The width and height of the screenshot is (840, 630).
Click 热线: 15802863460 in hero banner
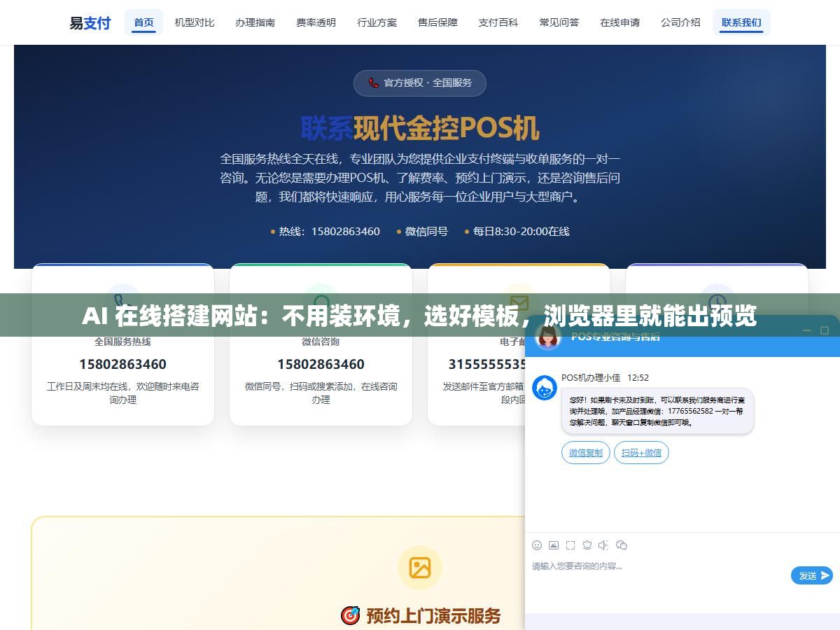pyautogui.click(x=329, y=231)
